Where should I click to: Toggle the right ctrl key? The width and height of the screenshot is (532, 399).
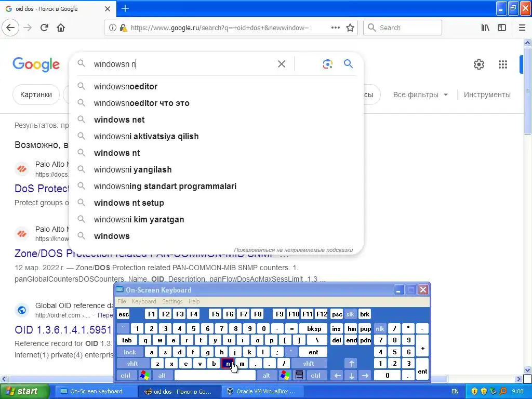pyautogui.click(x=315, y=375)
